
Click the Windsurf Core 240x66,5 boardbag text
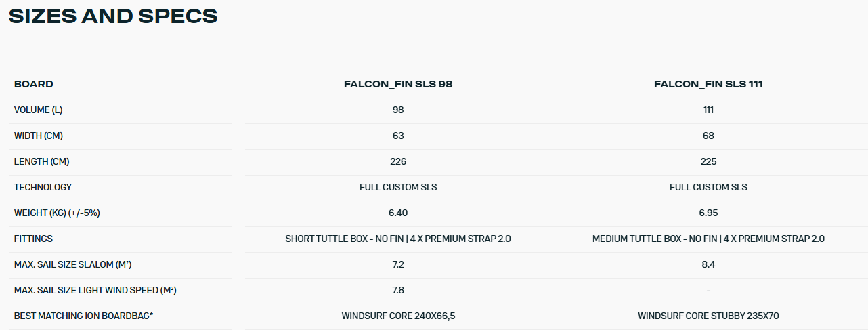(398, 316)
